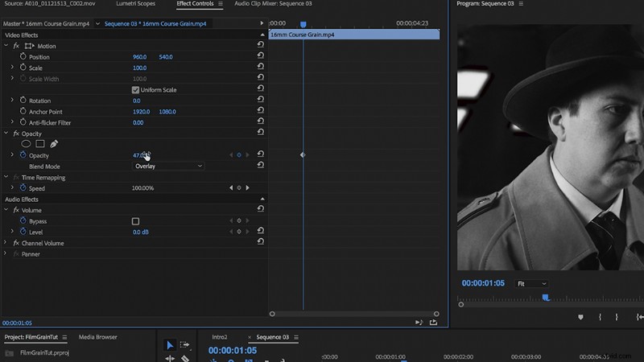The width and height of the screenshot is (644, 362).
Task: Create an ellipse mask under Opacity
Action: [x=26, y=144]
